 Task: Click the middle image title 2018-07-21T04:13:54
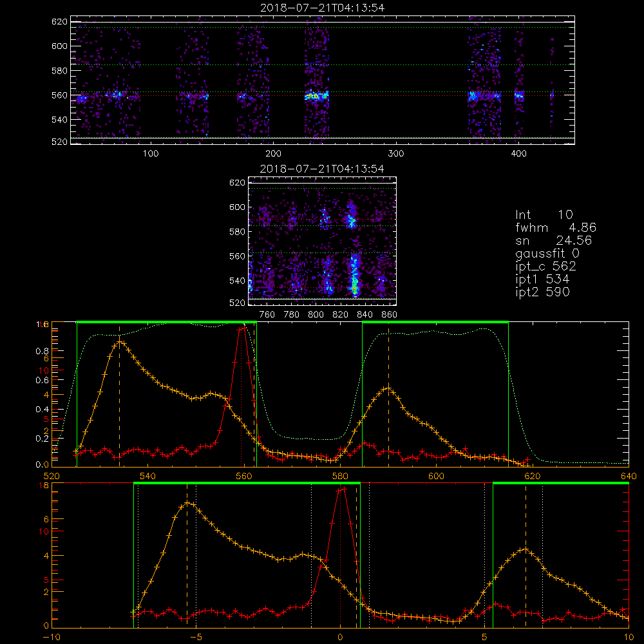(x=322, y=169)
